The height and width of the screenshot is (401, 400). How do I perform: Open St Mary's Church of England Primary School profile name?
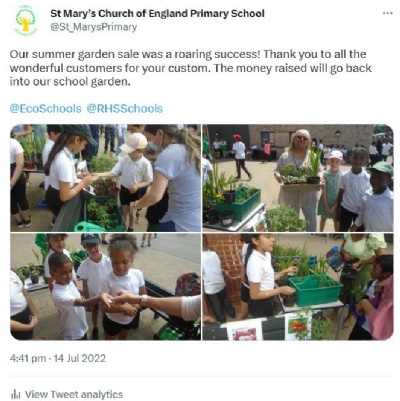click(x=157, y=14)
